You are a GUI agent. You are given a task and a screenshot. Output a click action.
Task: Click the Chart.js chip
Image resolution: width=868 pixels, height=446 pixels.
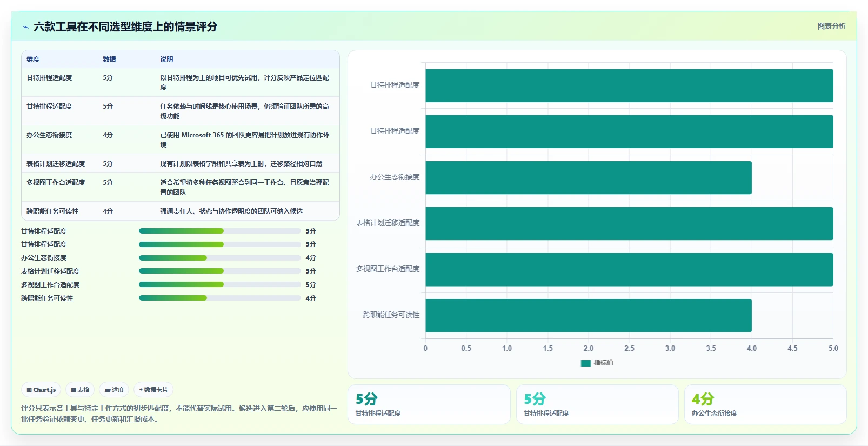(x=42, y=390)
